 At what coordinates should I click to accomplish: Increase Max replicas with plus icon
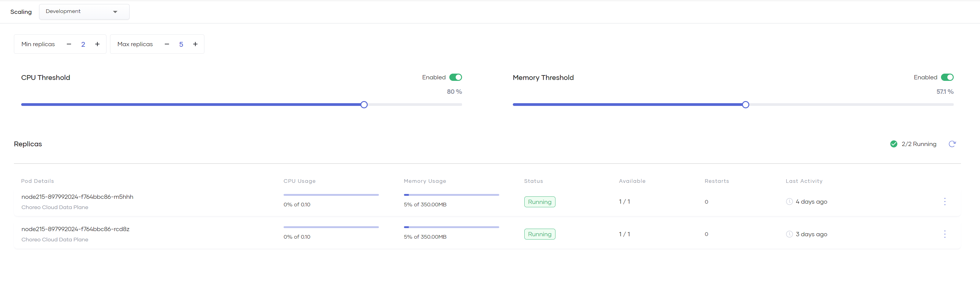(x=195, y=44)
